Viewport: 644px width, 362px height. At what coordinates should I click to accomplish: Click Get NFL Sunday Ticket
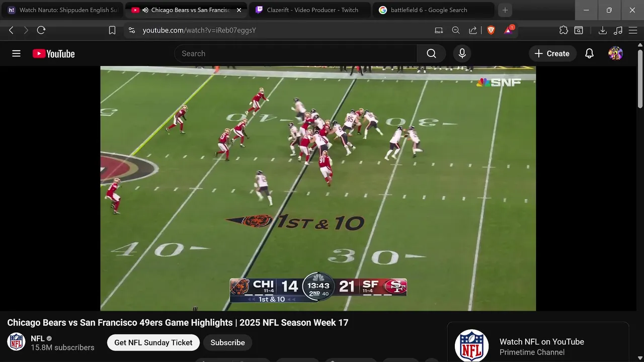point(153,342)
